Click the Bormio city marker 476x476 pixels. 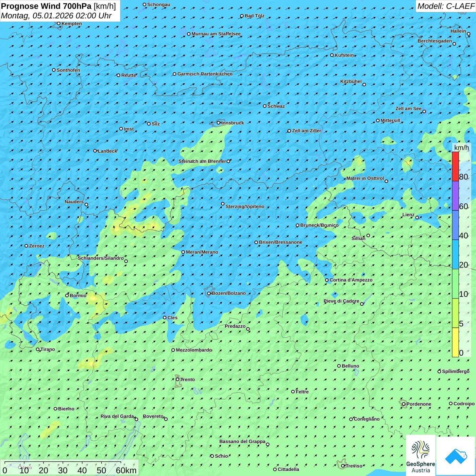point(67,295)
